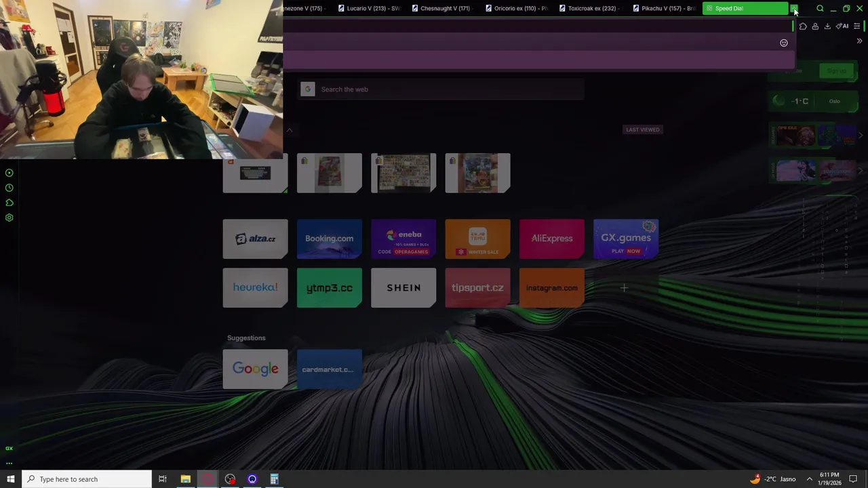Expand the second mods banner row arrow
The image size is (868, 488).
[x=861, y=171]
